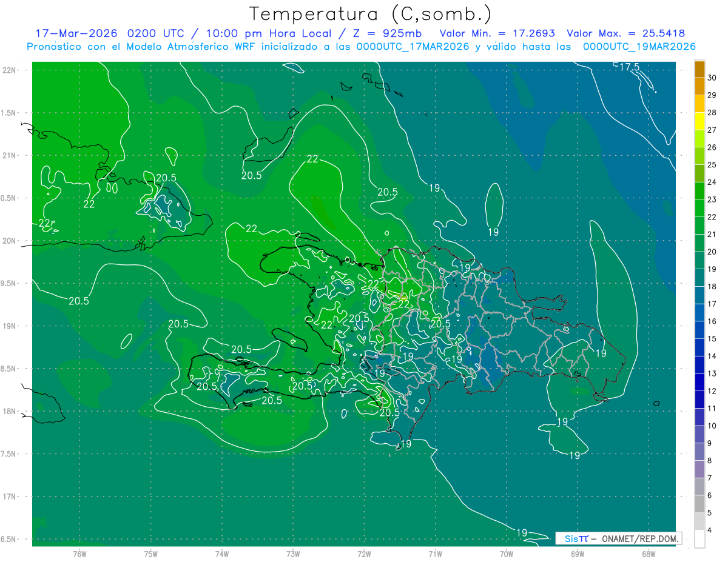Click the white bottom swatch of the color scale
Image resolution: width=728 pixels, height=562 pixels.
[699, 539]
